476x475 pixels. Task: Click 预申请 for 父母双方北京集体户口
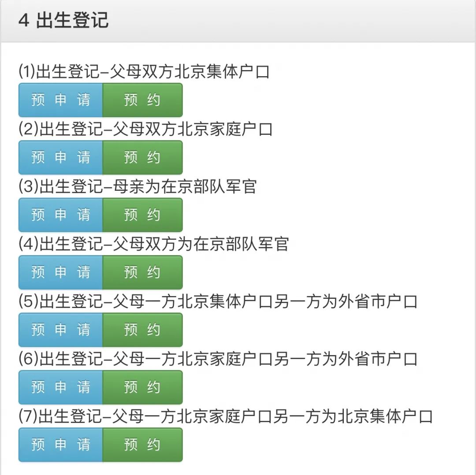pyautogui.click(x=60, y=100)
